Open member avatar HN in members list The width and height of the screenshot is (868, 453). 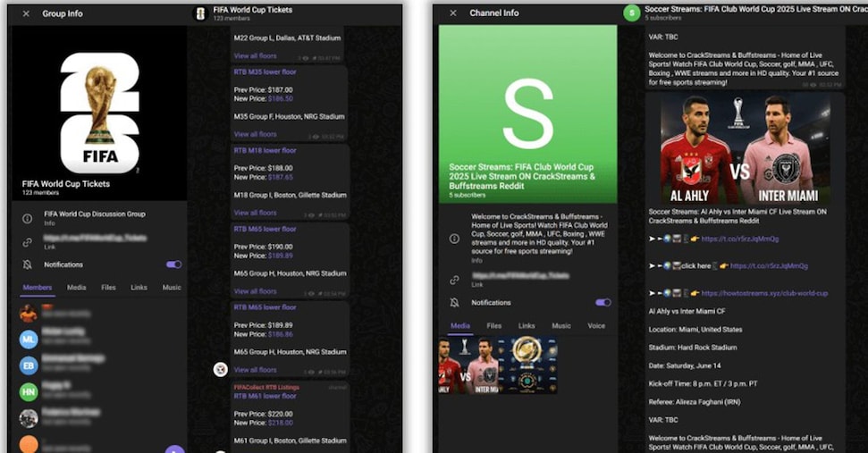point(29,391)
